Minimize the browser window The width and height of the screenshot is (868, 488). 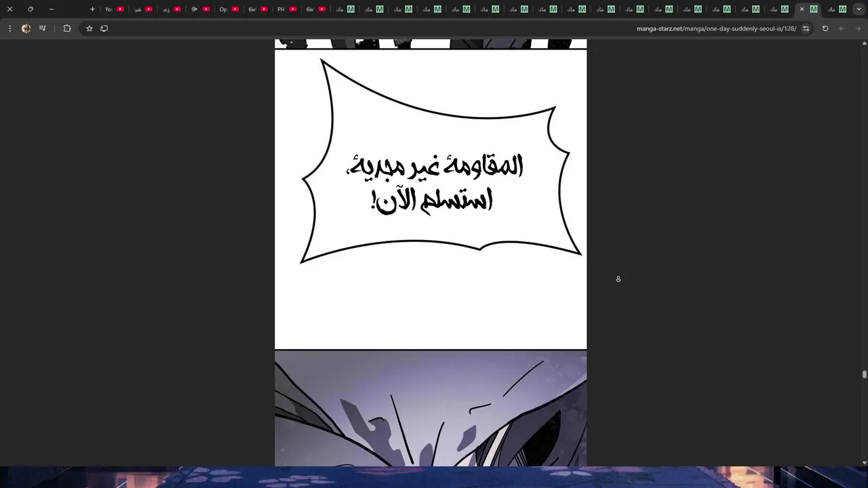51,9
